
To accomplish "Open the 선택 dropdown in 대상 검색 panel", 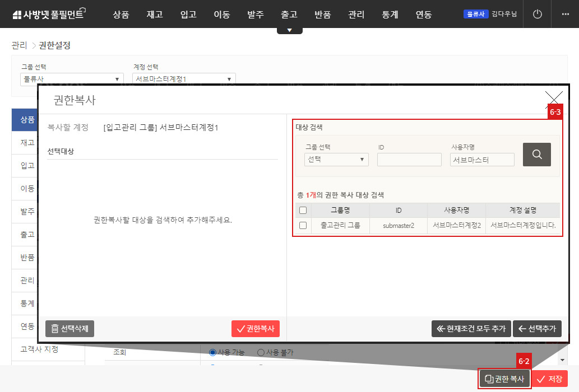I will [x=335, y=160].
